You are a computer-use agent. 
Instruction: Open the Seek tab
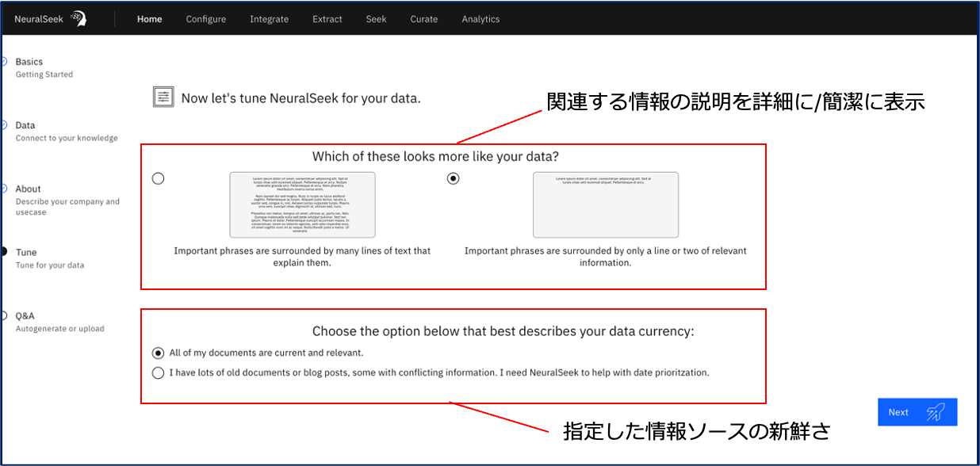click(377, 19)
